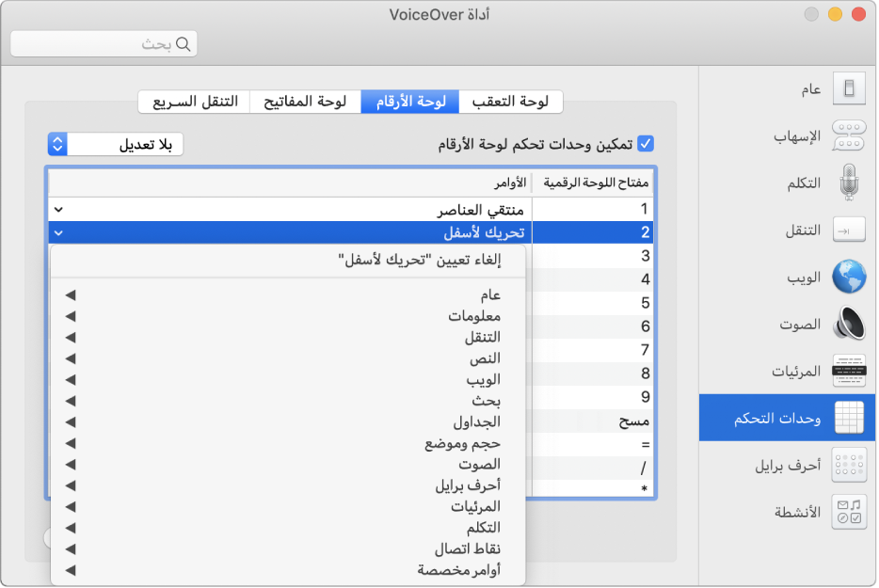The width and height of the screenshot is (879, 588).
Task: Open the المرئيات (Visuals) sidebar icon
Action: (x=849, y=370)
